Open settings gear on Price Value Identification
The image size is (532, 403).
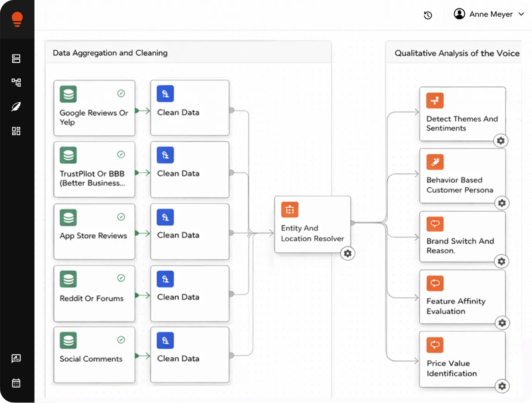502,386
